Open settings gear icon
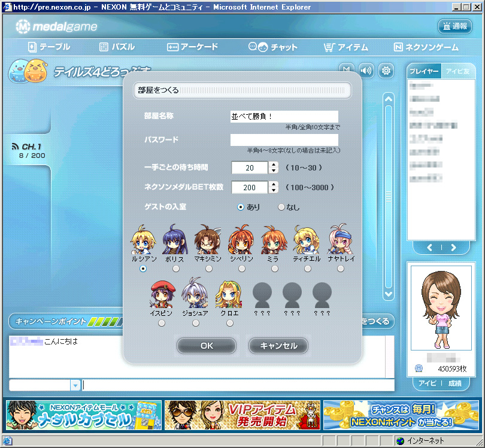485x448 pixels. [x=386, y=71]
